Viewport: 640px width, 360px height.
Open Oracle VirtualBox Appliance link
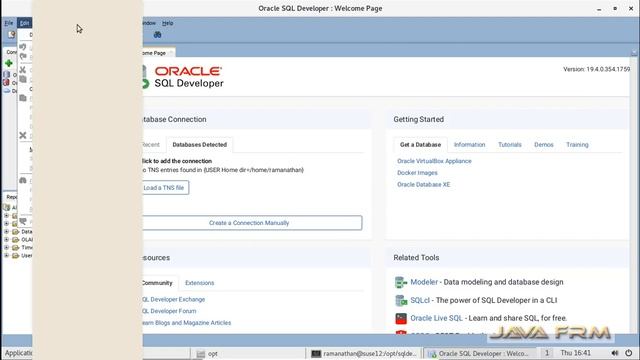434,161
